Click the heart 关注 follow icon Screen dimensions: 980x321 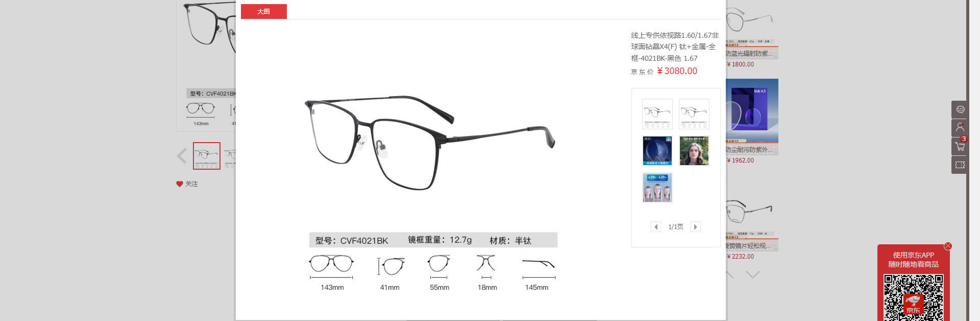pos(180,184)
